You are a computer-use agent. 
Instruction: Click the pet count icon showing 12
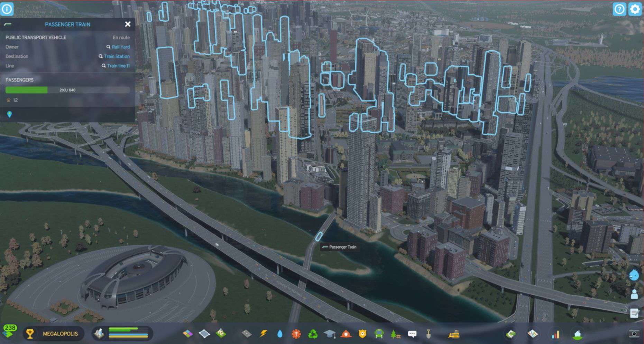(x=9, y=100)
